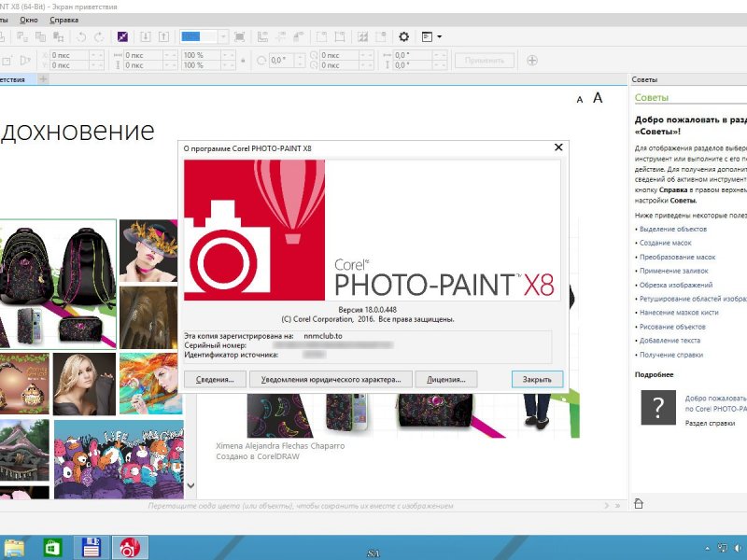This screenshot has width=747, height=560.
Task: Click the Export icon with up arrow
Action: point(163,36)
